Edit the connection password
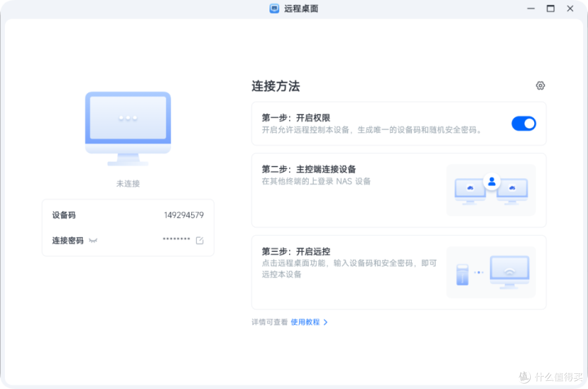588x389 pixels. pos(199,240)
